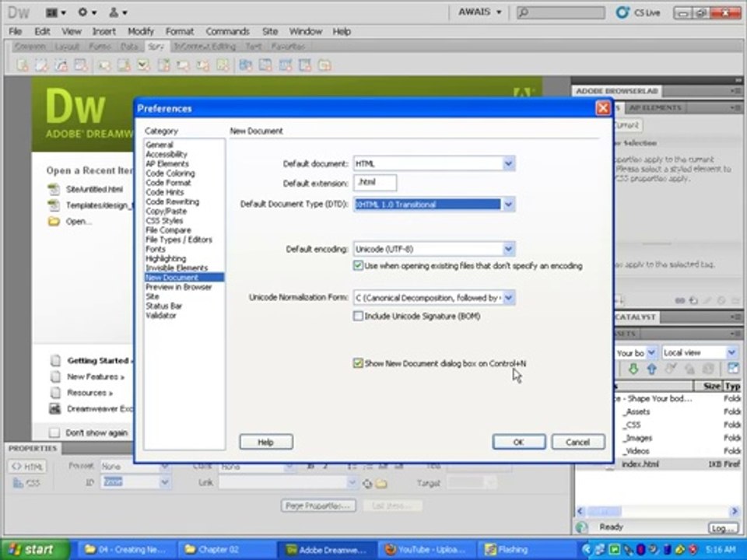
Task: Insert a Spry Region
Action: [42, 65]
